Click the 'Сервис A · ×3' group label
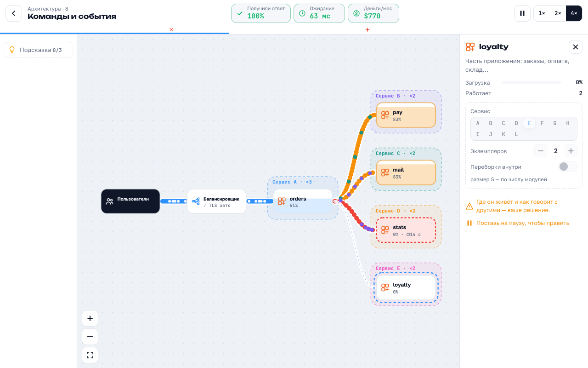 [292, 182]
